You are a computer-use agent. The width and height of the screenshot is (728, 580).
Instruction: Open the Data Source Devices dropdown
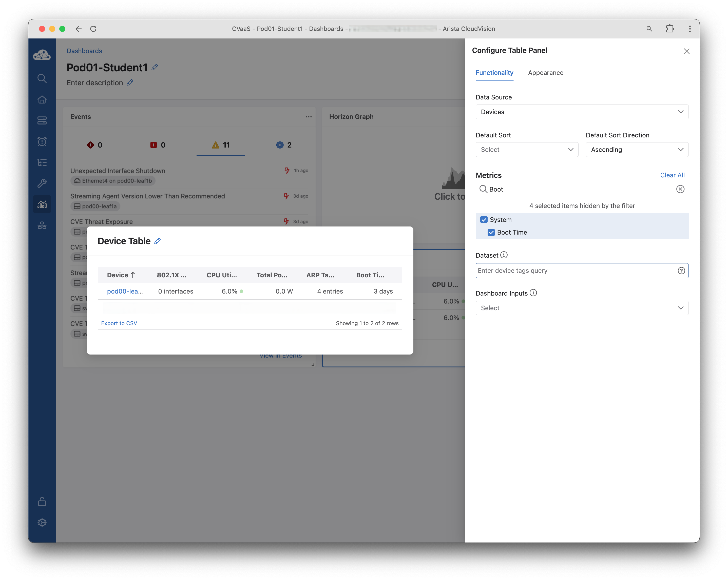(581, 112)
